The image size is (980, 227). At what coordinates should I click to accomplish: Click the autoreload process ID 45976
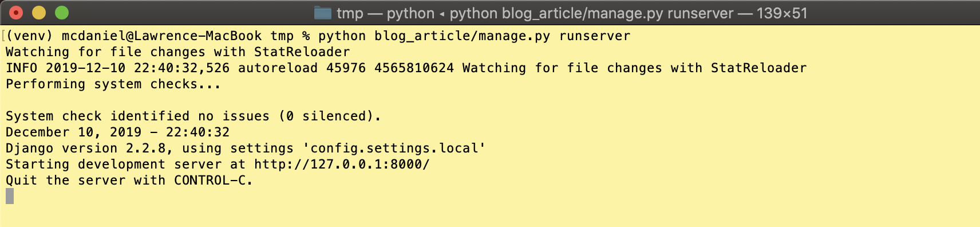tap(346, 68)
